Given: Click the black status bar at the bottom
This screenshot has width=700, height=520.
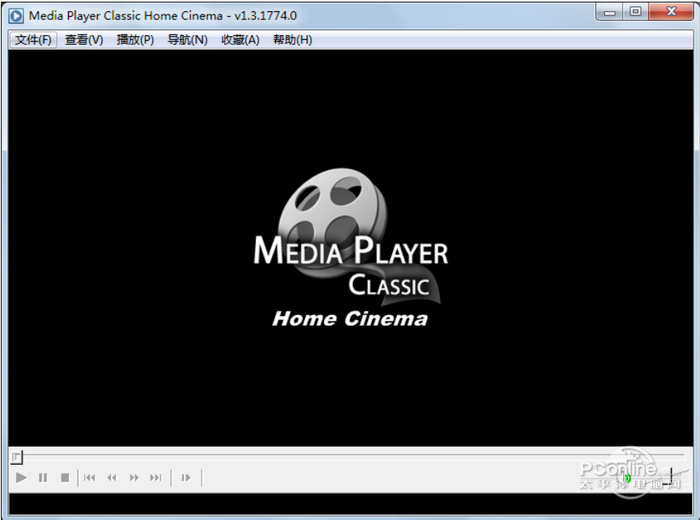Looking at the screenshot, I should (350, 504).
